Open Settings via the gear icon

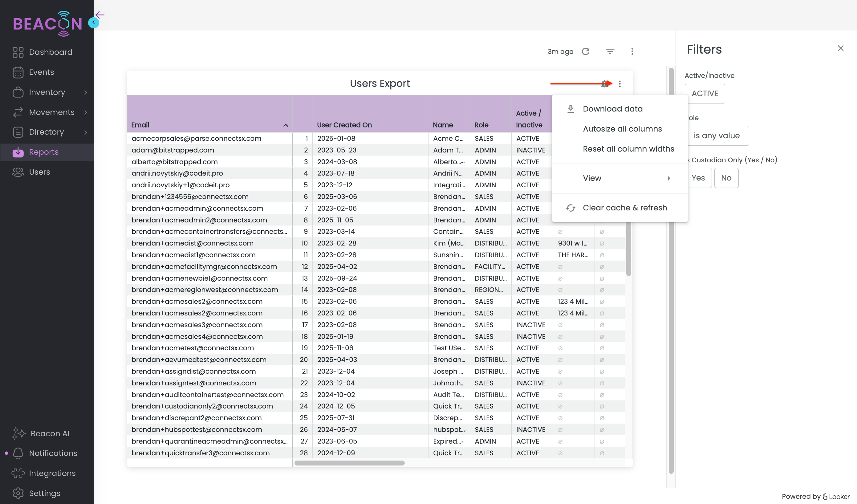(18, 493)
